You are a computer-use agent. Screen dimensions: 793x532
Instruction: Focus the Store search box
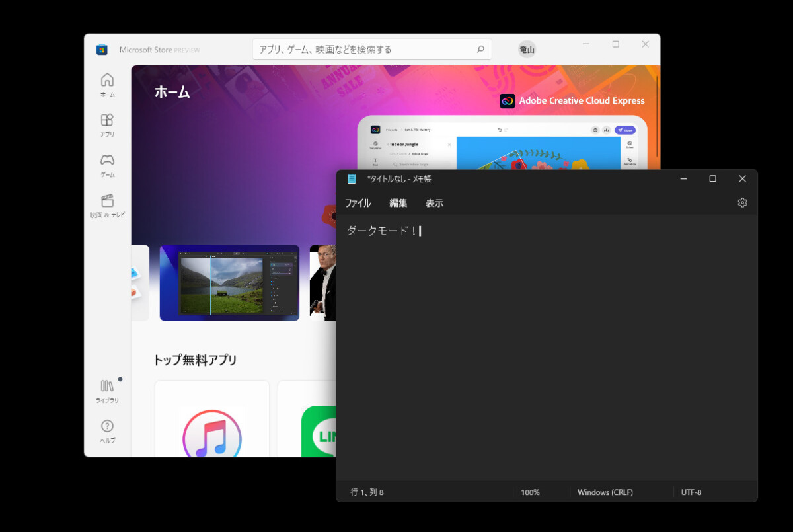pyautogui.click(x=372, y=49)
